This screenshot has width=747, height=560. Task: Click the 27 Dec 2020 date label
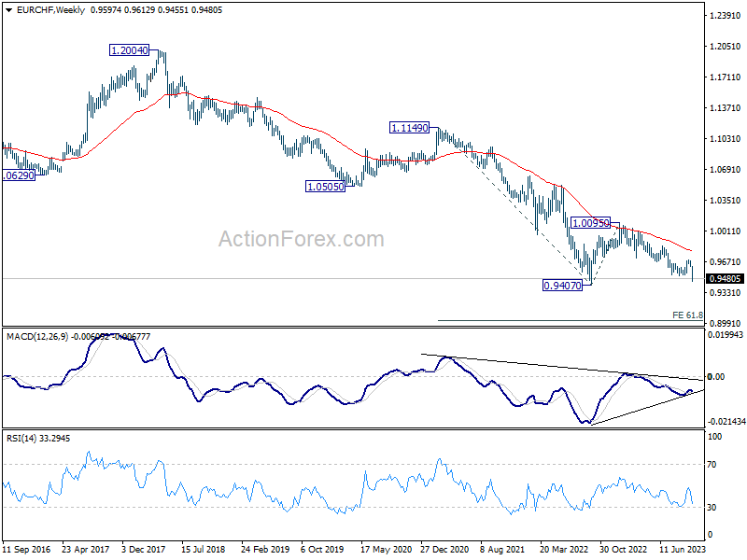pos(444,550)
